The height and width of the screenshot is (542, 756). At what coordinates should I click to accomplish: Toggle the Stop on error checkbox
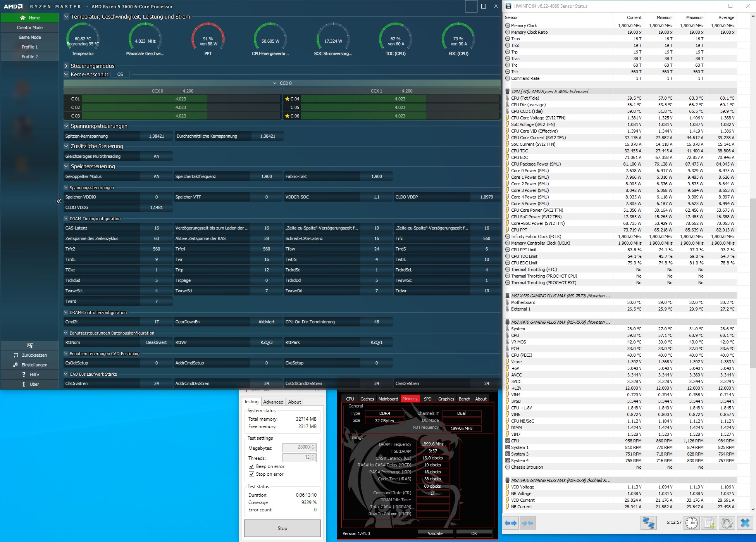pyautogui.click(x=251, y=474)
